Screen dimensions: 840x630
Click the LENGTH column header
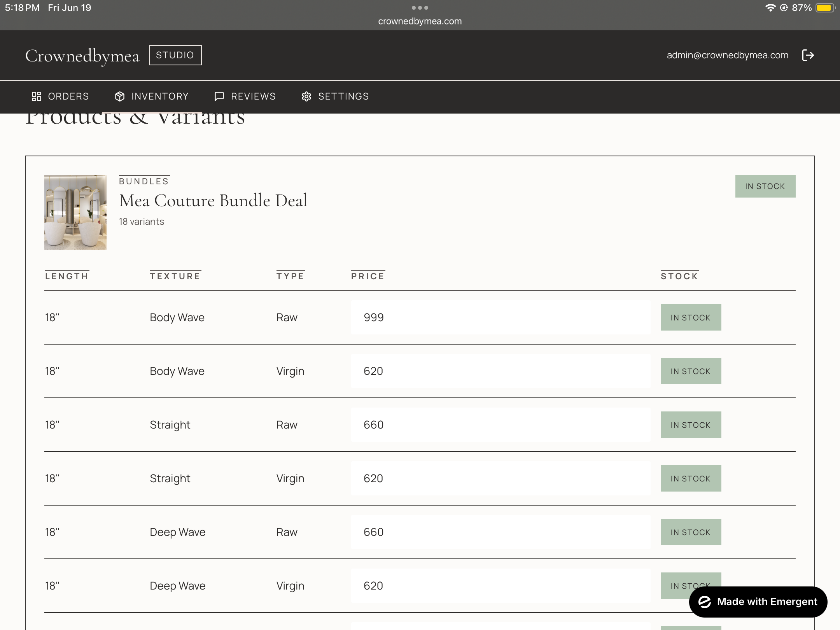(67, 276)
